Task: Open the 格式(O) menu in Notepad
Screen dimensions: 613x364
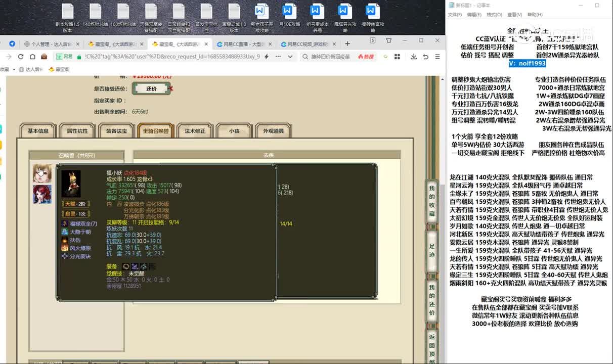Action: [x=494, y=15]
